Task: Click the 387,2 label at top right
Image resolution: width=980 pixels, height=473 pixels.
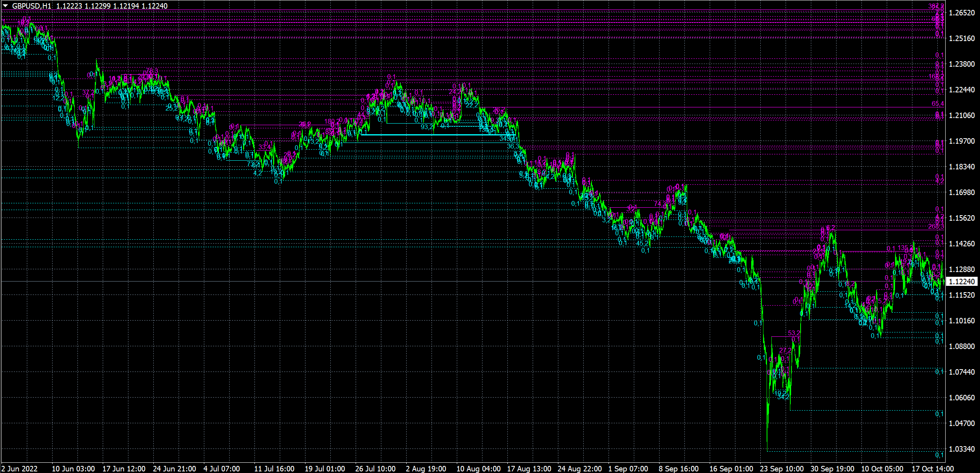Action: 936,6
